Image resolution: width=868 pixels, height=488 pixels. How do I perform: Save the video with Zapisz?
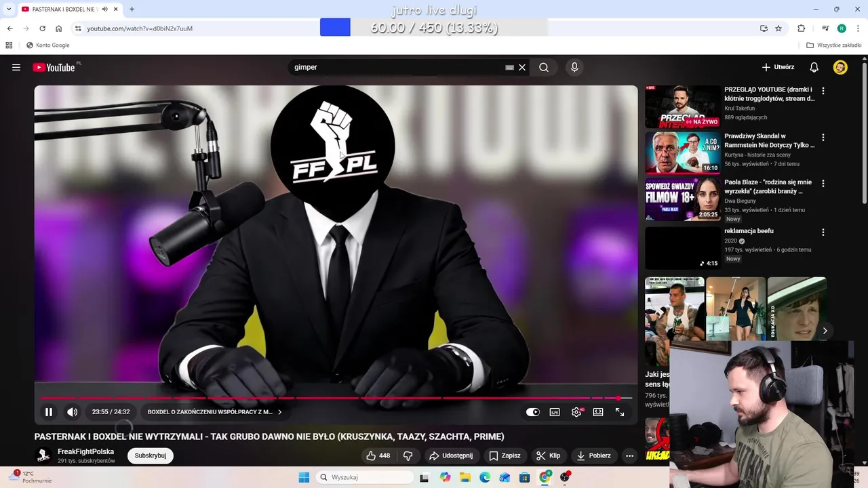coord(505,455)
